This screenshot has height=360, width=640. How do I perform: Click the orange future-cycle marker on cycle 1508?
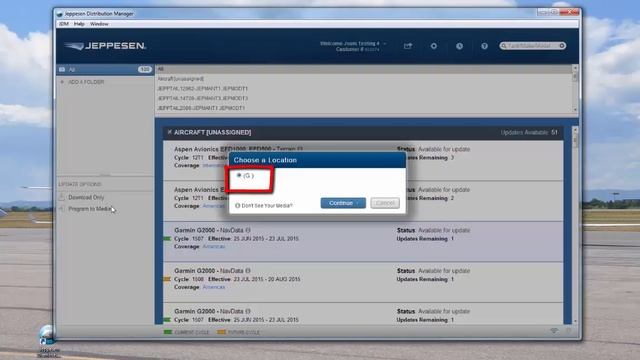[x=167, y=279]
